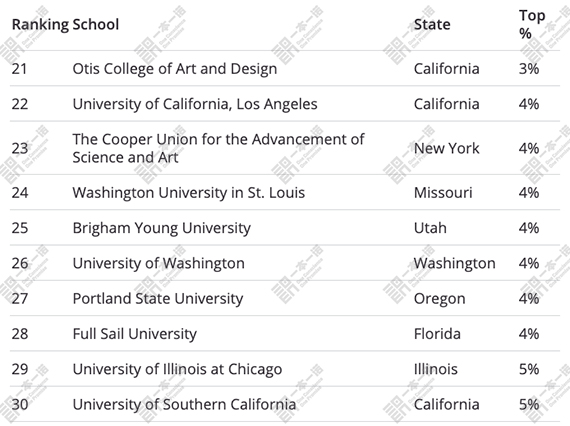Select Otis College of Art and Design
The width and height of the screenshot is (570, 426).
coord(174,69)
